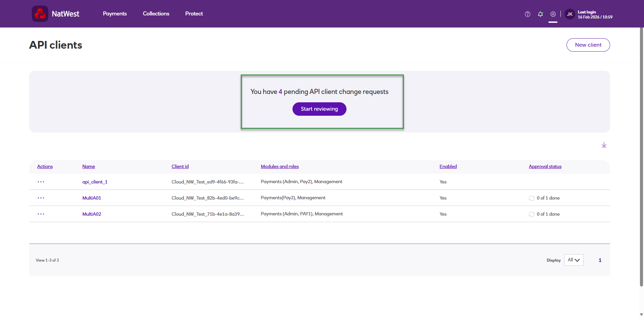
Task: Open actions menu for api_client_1
Action: (41, 182)
